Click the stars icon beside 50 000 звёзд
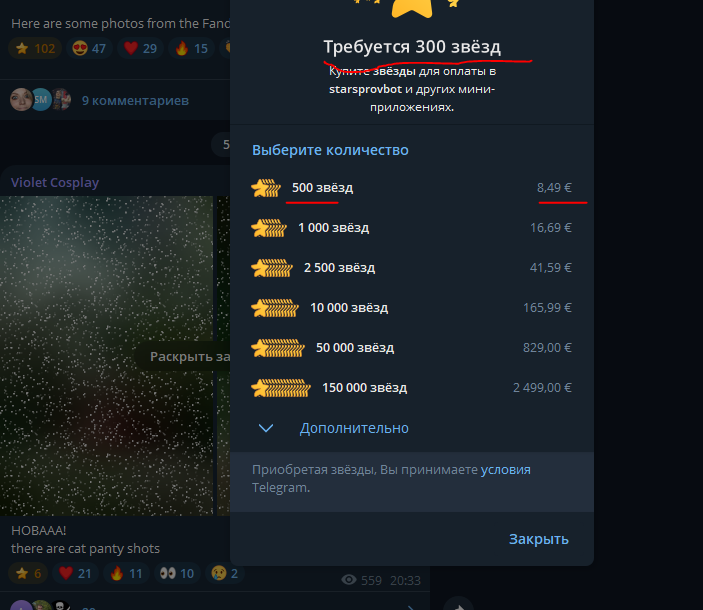This screenshot has width=703, height=610. [278, 348]
